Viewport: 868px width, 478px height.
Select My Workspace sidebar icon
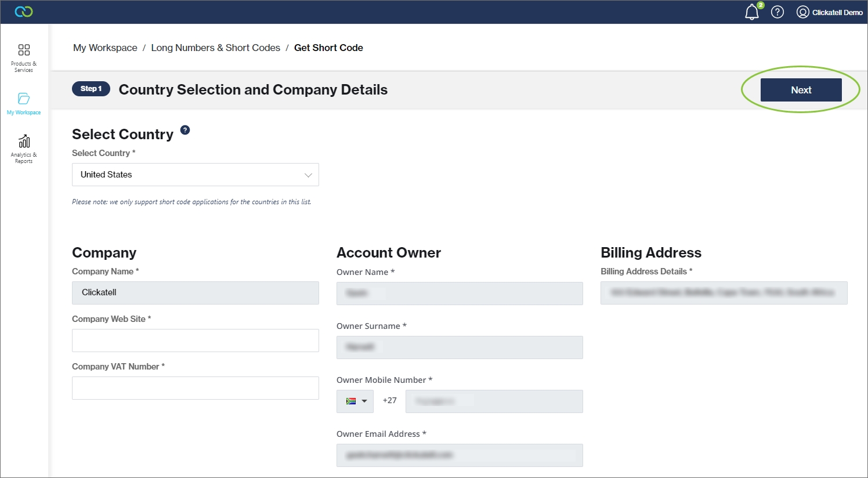[24, 103]
